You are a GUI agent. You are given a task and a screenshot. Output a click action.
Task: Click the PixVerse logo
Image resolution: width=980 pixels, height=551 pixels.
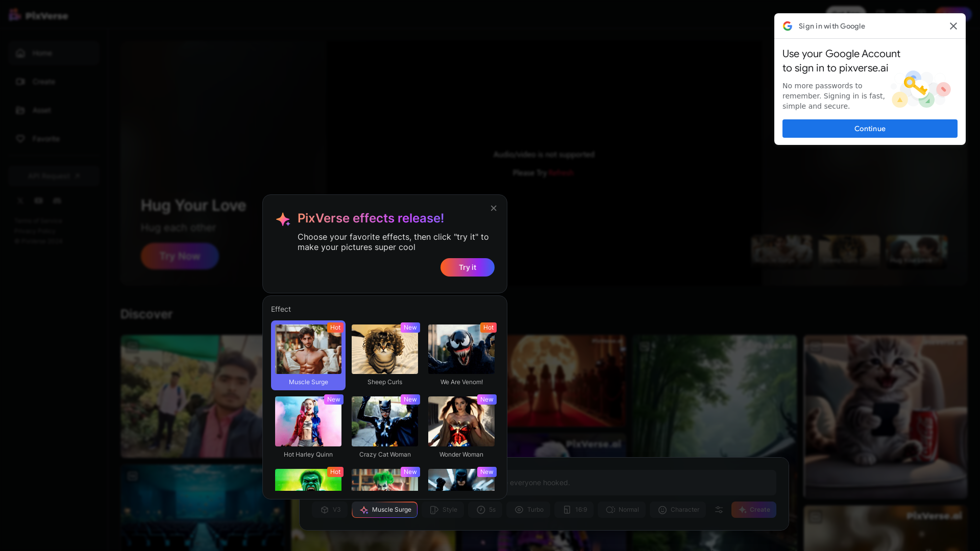coord(38,15)
